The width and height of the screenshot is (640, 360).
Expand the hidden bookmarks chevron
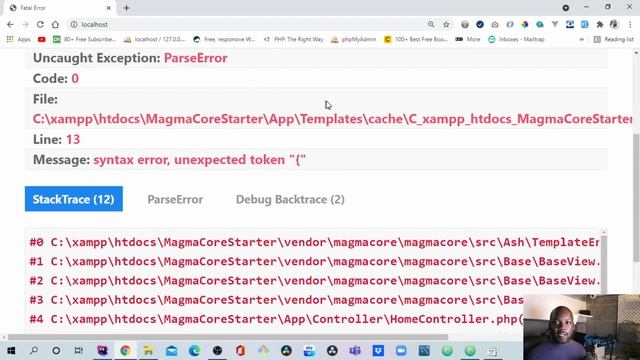click(582, 40)
